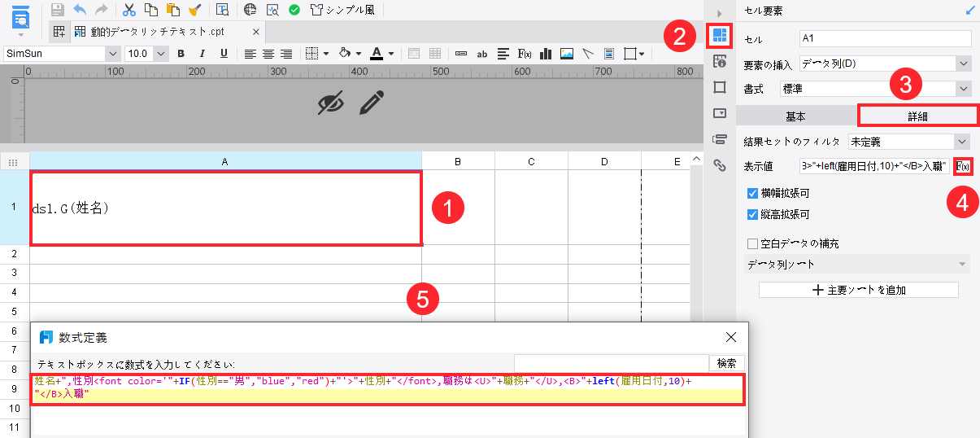Open Cell Element panel icon
The width and height of the screenshot is (980, 438).
click(x=719, y=36)
